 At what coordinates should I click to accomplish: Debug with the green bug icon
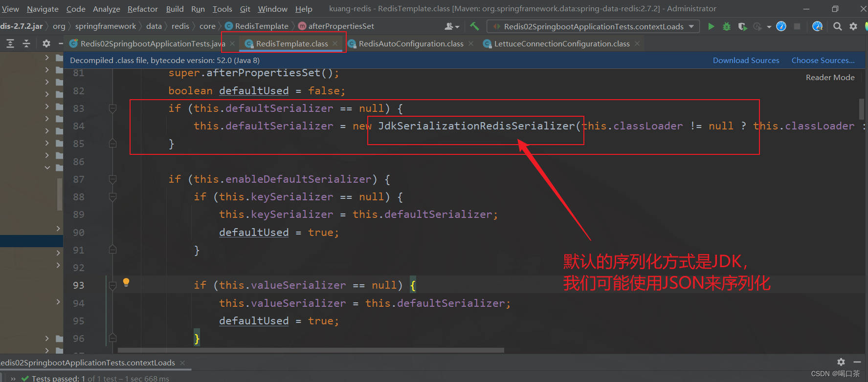coord(727,26)
